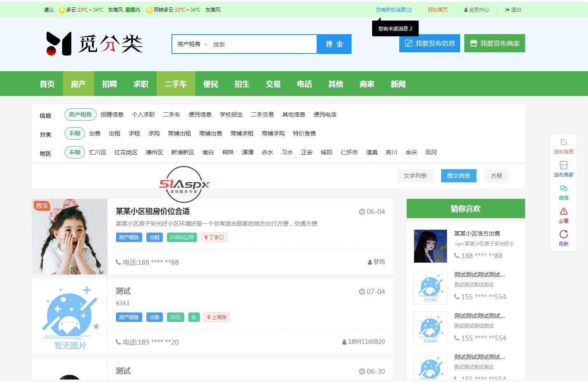Go to 网站首页 link
The image size is (588, 382).
coord(438,10)
